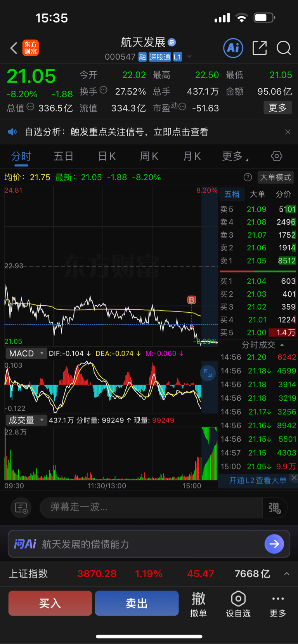
Task: Toggle 大单模式
Action: point(275,177)
